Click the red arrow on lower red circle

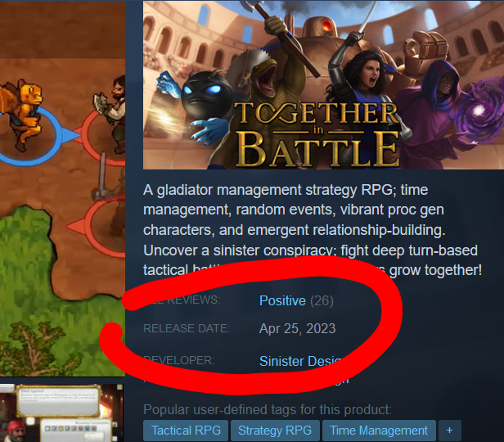[x=77, y=226]
